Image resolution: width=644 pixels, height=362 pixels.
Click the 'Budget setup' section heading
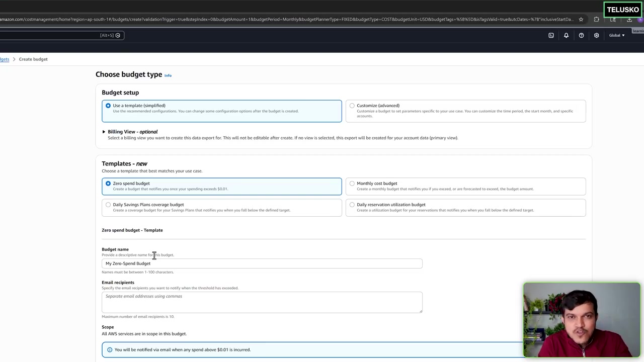(120, 93)
